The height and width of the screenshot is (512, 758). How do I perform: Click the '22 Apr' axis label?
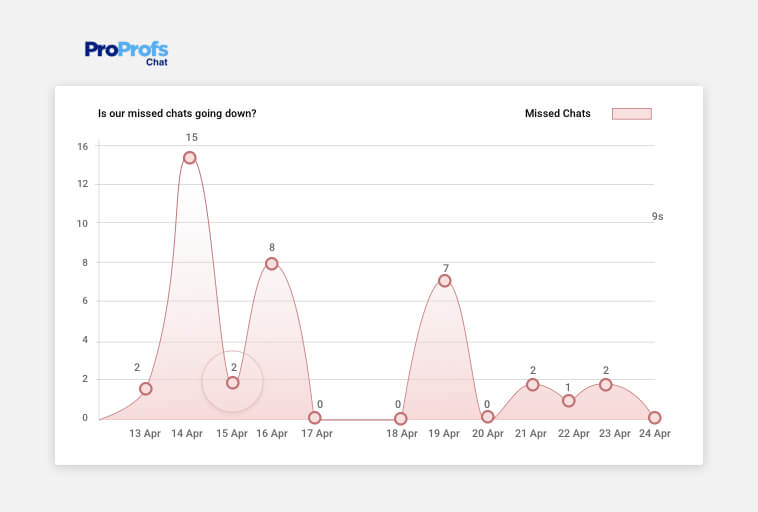574,434
